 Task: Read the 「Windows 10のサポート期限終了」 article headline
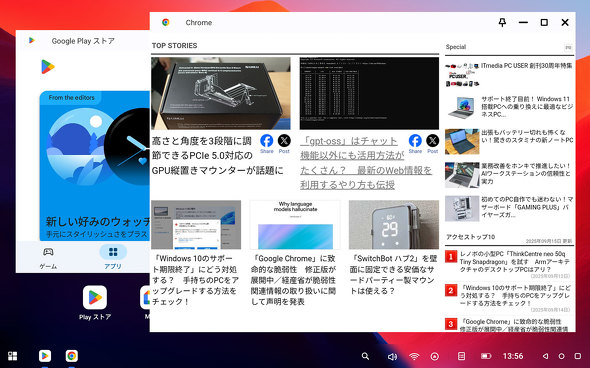tap(196, 280)
